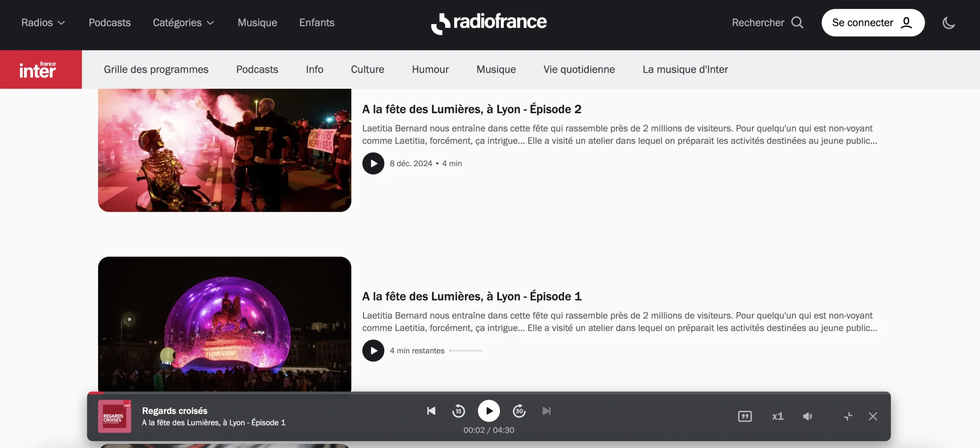
Task: Click the player's top progress bar
Action: (489, 393)
